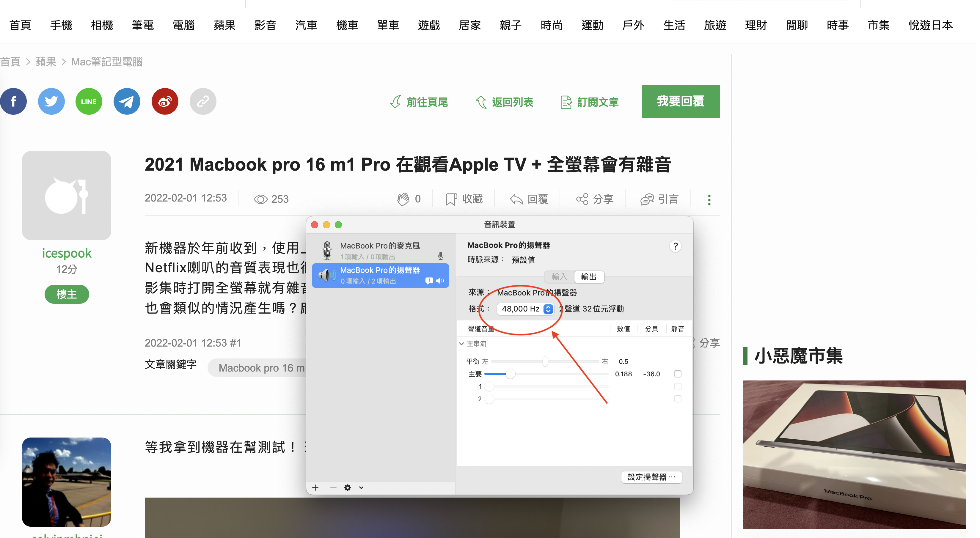
Task: Clap for the post icon
Action: 403,199
